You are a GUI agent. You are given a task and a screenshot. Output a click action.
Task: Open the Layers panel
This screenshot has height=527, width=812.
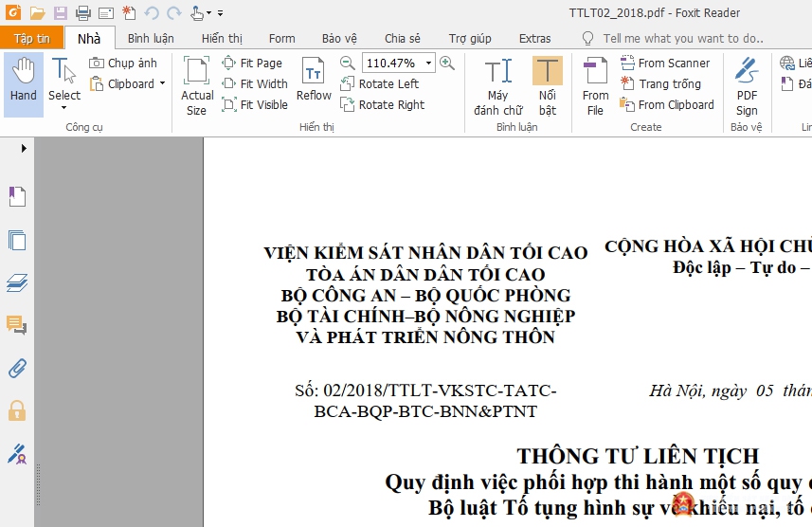point(17,283)
